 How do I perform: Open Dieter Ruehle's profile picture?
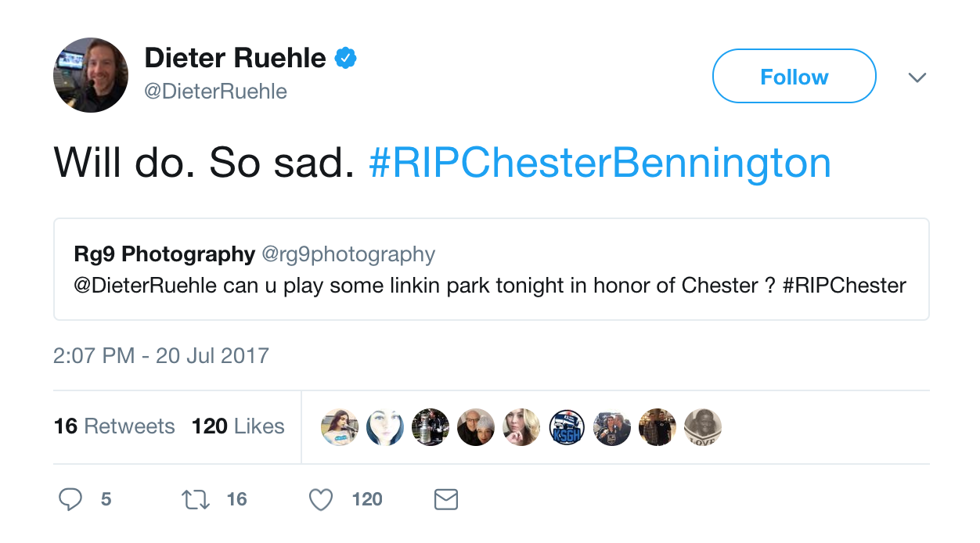91,75
